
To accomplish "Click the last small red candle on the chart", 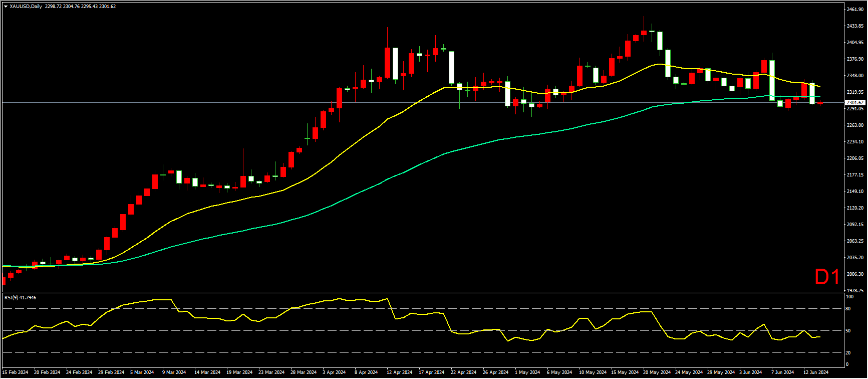I will pyautogui.click(x=820, y=103).
